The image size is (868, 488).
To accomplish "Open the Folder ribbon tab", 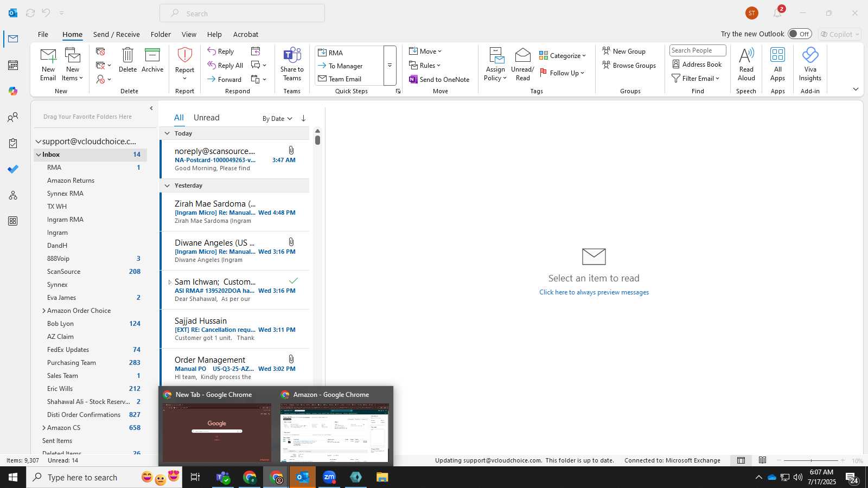I will [x=161, y=34].
